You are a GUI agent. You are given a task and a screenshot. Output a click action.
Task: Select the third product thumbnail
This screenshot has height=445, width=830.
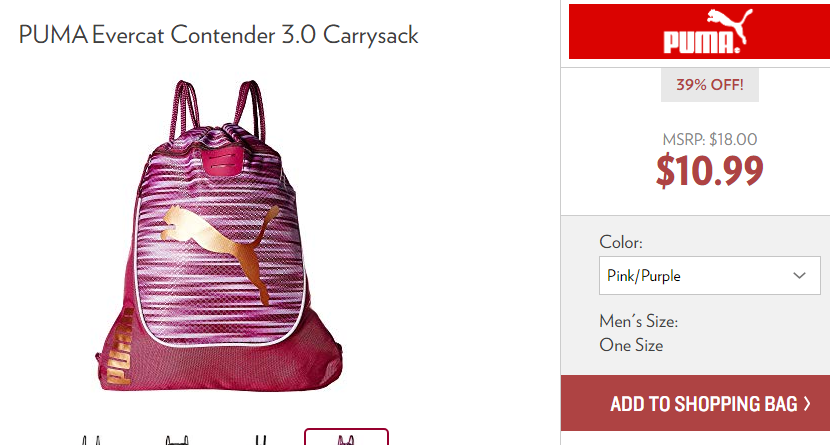coord(261,440)
